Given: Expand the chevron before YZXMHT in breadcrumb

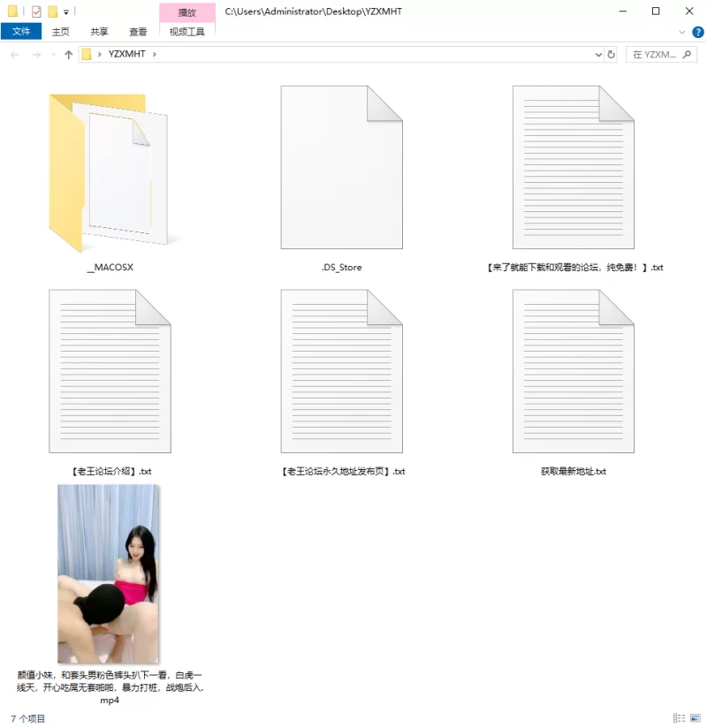Looking at the screenshot, I should [x=99, y=54].
